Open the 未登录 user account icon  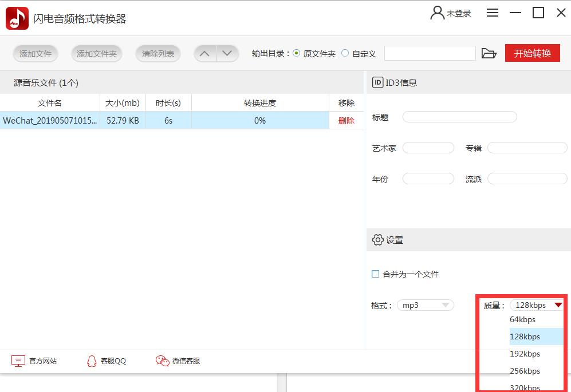point(437,13)
